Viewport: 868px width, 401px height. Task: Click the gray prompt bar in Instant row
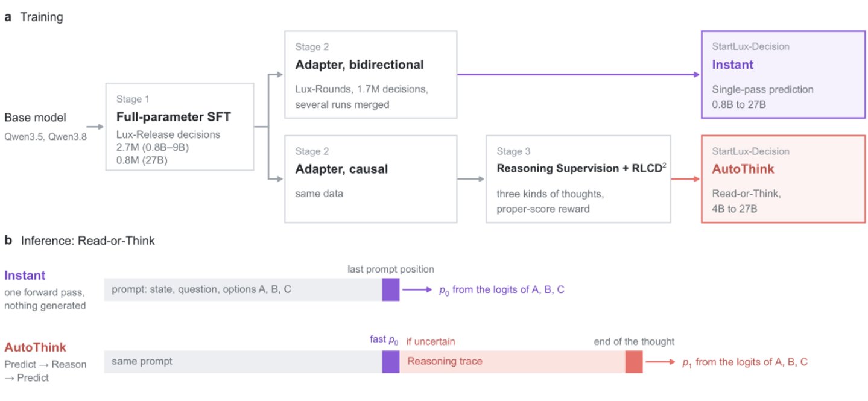point(243,289)
